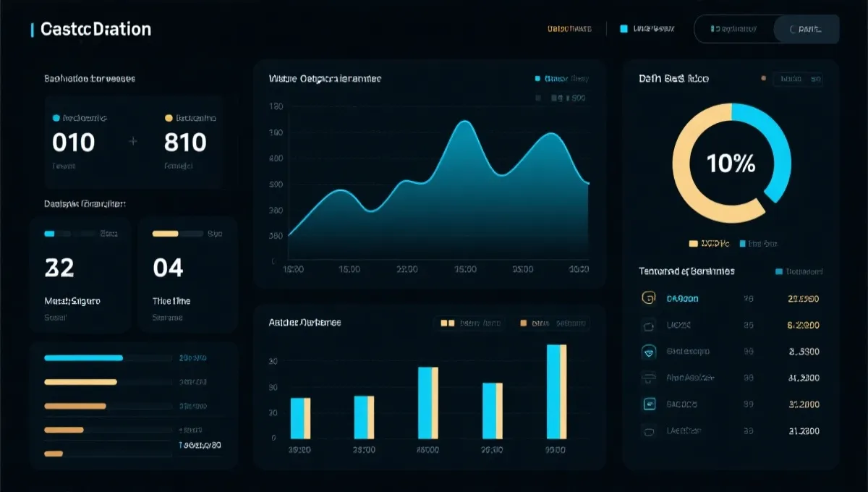Toggle the grey series legend in the line chart
Viewport: 868px width, 492px height.
[x=561, y=98]
